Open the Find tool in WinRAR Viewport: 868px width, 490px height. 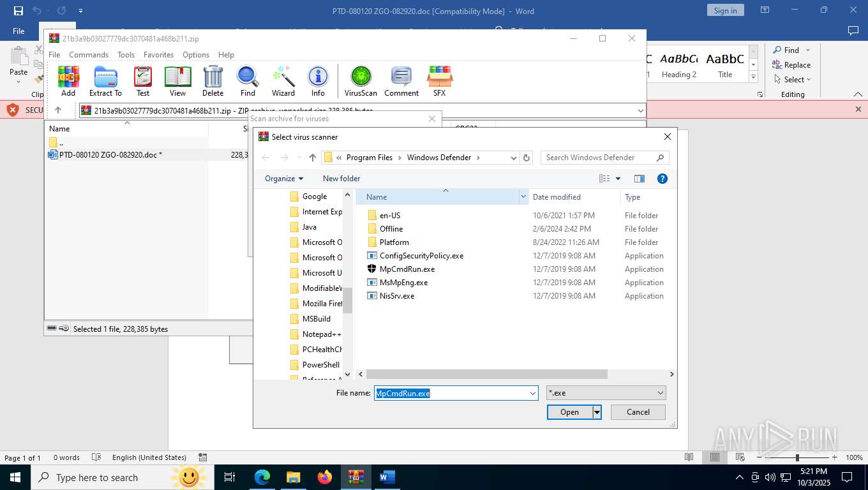click(x=248, y=81)
